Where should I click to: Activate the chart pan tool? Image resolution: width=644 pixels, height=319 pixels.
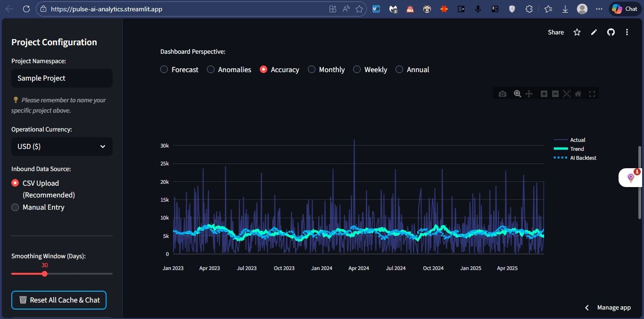[x=529, y=94]
